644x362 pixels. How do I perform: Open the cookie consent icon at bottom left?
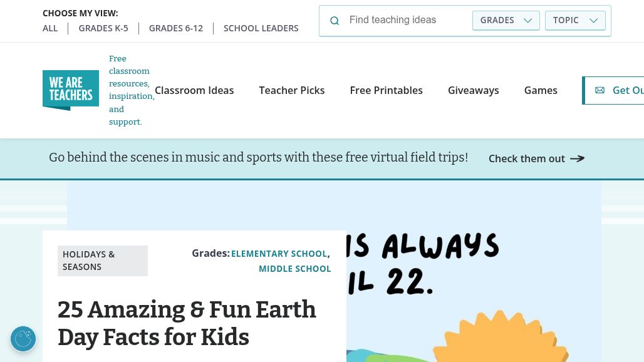click(23, 339)
